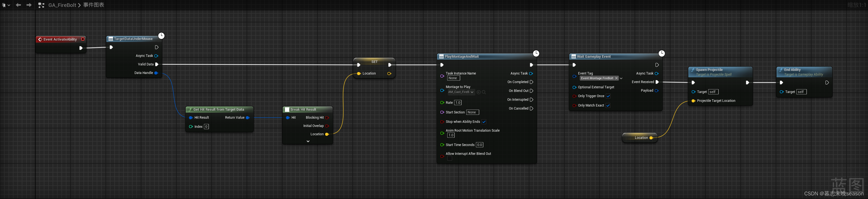
Task: Open GA_FireBolt in the breadcrumb
Action: click(x=62, y=5)
